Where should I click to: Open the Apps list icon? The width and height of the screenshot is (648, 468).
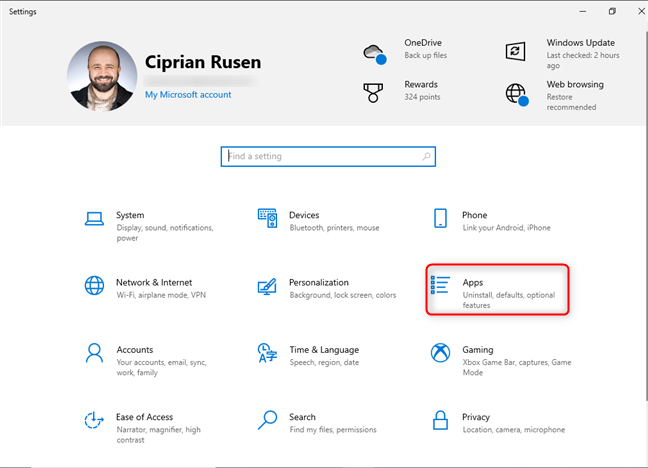click(x=440, y=285)
